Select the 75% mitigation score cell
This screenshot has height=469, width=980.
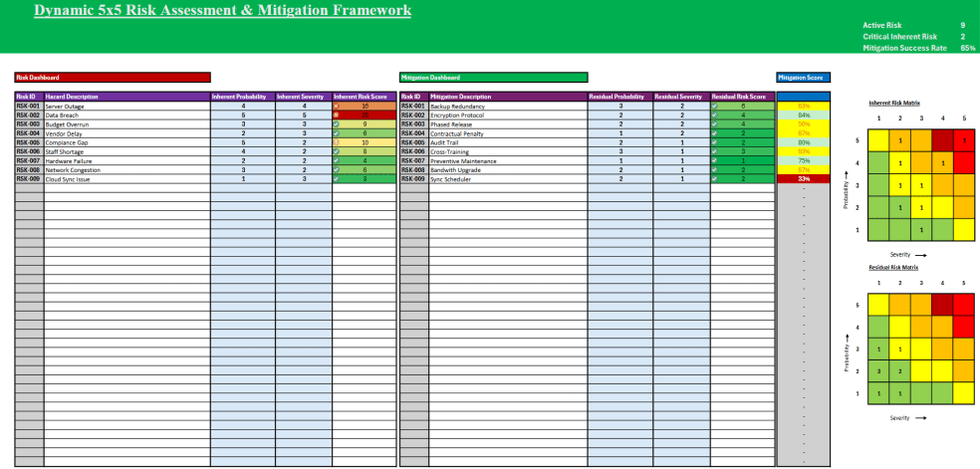[803, 160]
